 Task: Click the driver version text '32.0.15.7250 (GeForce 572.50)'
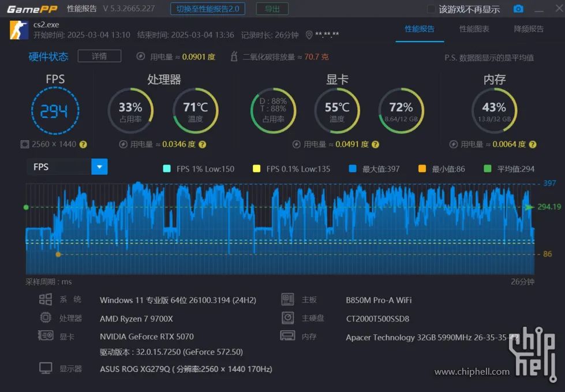pos(189,352)
